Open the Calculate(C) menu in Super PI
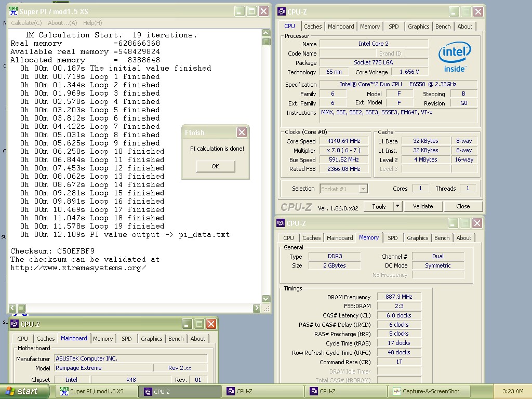Viewport: 532px width, 399px height. 26,23
